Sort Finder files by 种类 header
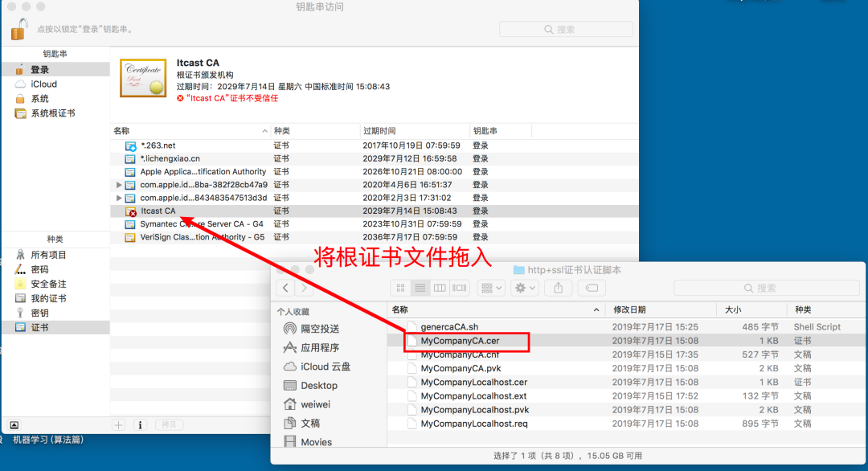This screenshot has height=471, width=868. click(828, 309)
